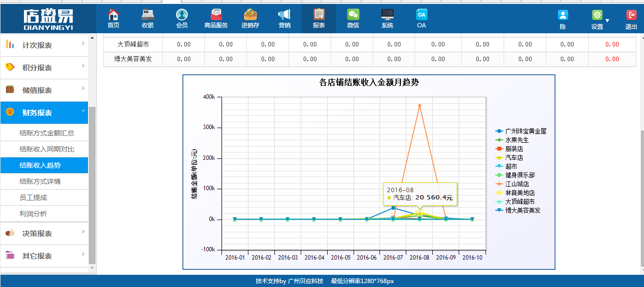644x287 pixels.
Task: Open the 会员 member icon
Action: coord(182,15)
